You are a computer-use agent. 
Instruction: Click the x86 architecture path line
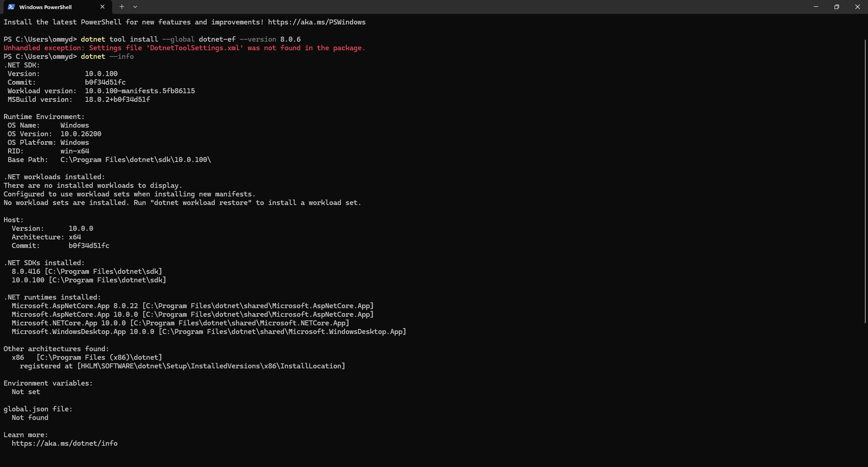point(87,357)
